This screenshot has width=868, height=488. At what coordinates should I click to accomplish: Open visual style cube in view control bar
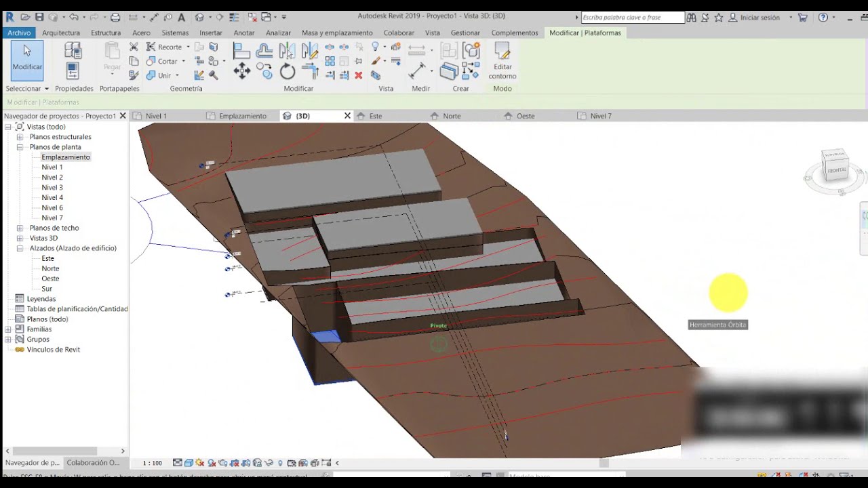[x=189, y=463]
